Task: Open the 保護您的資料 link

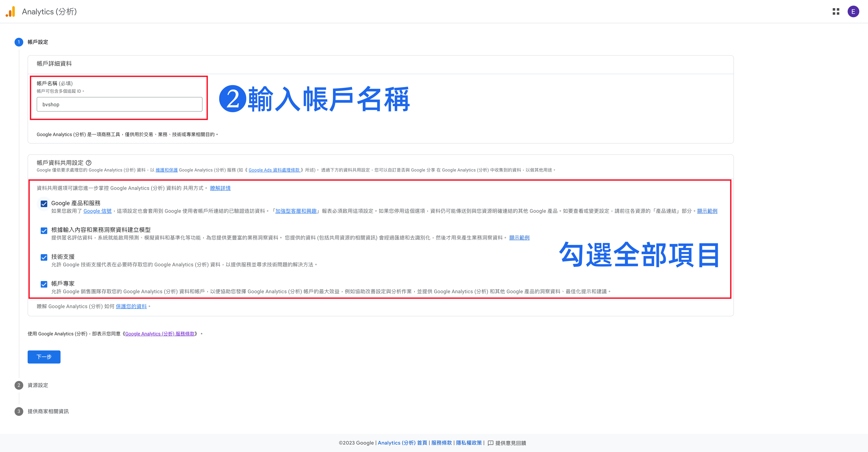Action: pyautogui.click(x=131, y=306)
